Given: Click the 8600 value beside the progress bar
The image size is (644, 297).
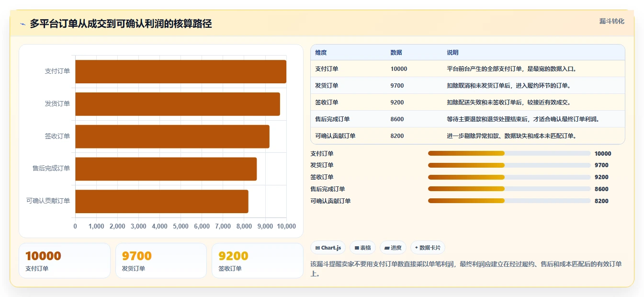Looking at the screenshot, I should click(x=601, y=189).
